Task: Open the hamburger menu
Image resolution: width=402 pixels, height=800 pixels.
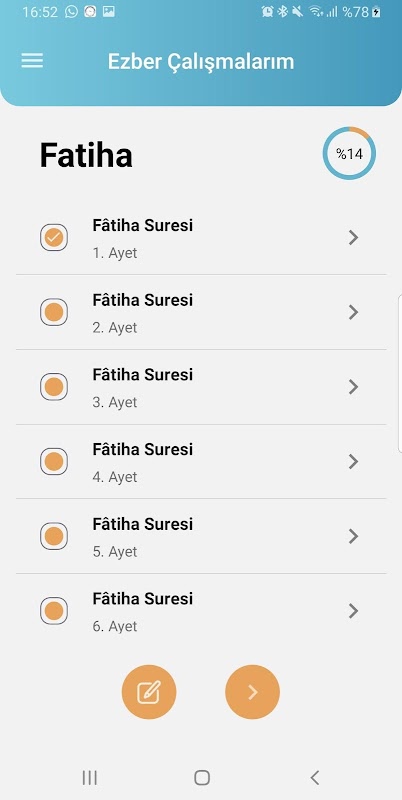Action: pyautogui.click(x=32, y=61)
